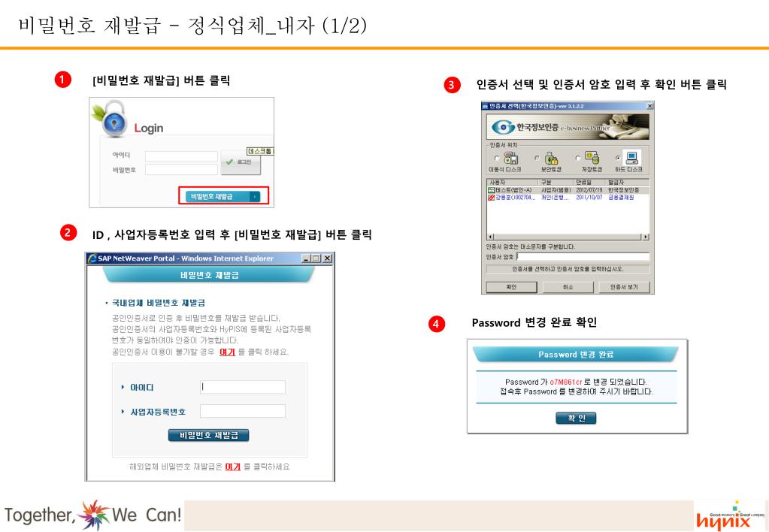The image size is (769, 532).
Task: Select 하드 디스크 radio button
Action: [618, 158]
